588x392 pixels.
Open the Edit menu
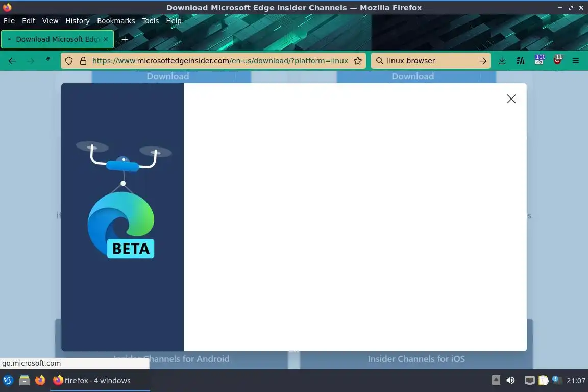(x=29, y=21)
